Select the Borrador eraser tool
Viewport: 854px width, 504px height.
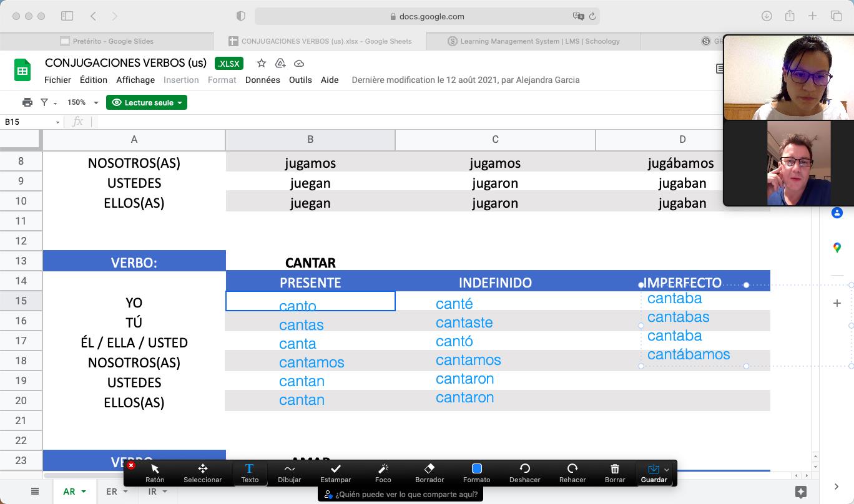pos(429,472)
